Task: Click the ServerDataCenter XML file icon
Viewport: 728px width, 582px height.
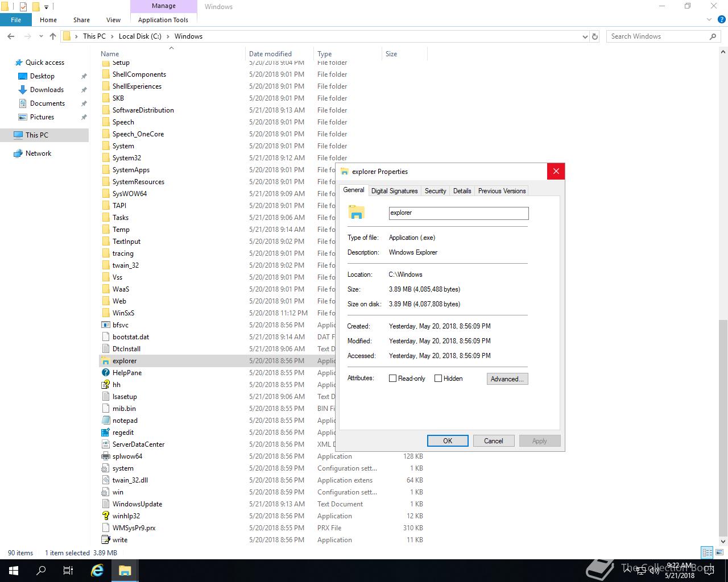Action: pos(105,444)
